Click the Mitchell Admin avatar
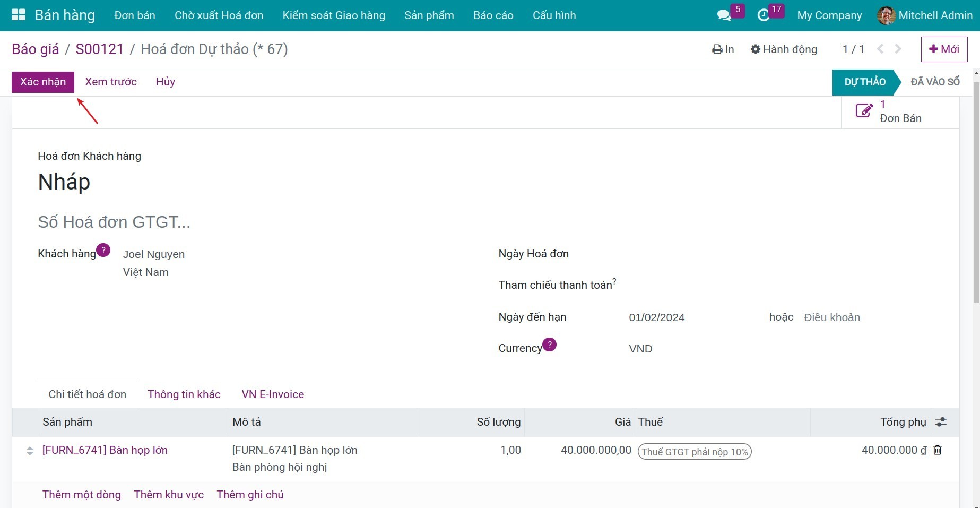This screenshot has height=508, width=980. 886,15
